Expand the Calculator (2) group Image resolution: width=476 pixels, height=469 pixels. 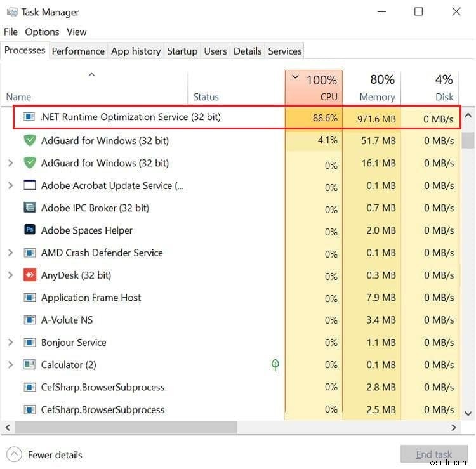coord(10,364)
